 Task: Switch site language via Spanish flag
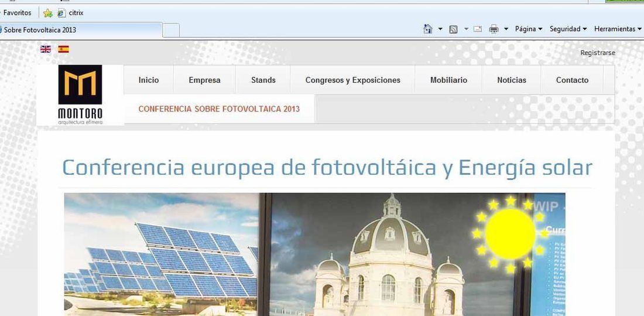63,49
